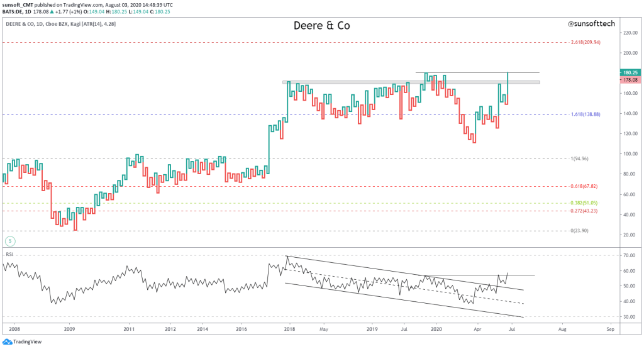This screenshot has height=349, width=644.
Task: Pick the green 0.382(51.05) Fibonacci label
Action: [586, 203]
